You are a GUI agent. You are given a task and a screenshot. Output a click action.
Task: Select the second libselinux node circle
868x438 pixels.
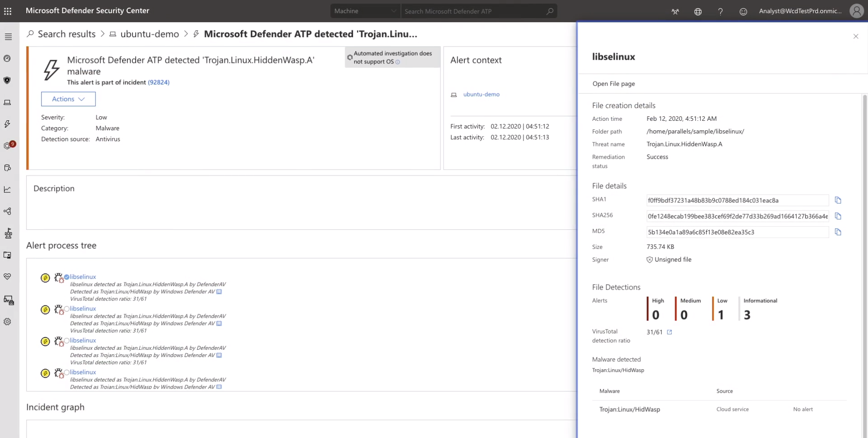pos(66,309)
